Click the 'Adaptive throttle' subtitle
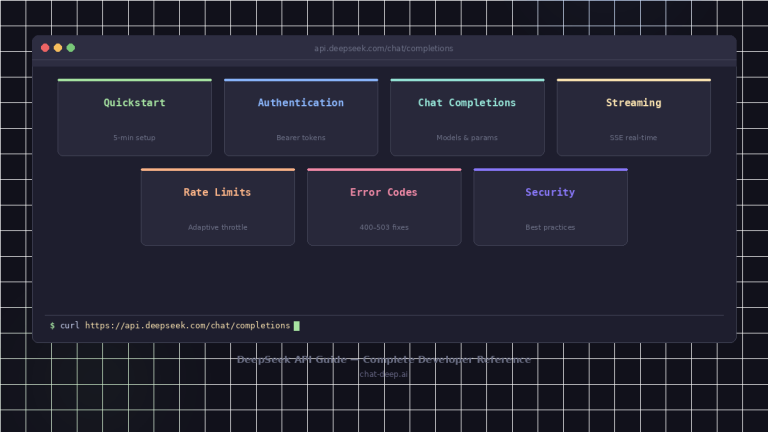Screen dimensions: 768x432 (217, 227)
